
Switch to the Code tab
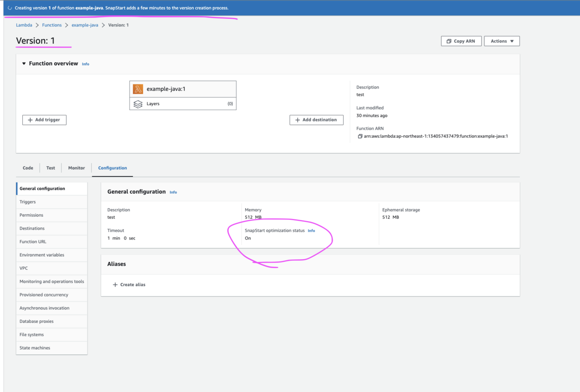coord(28,168)
